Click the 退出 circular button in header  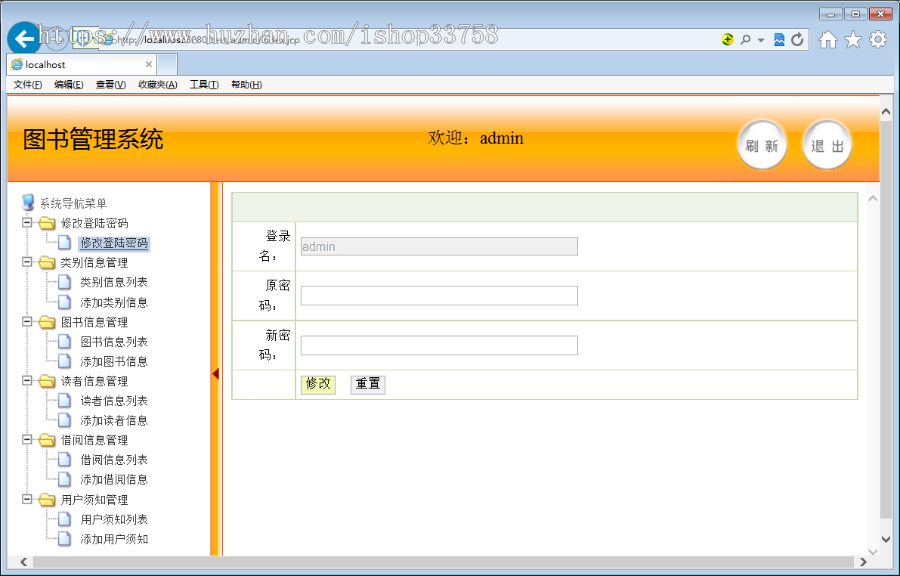(827, 144)
